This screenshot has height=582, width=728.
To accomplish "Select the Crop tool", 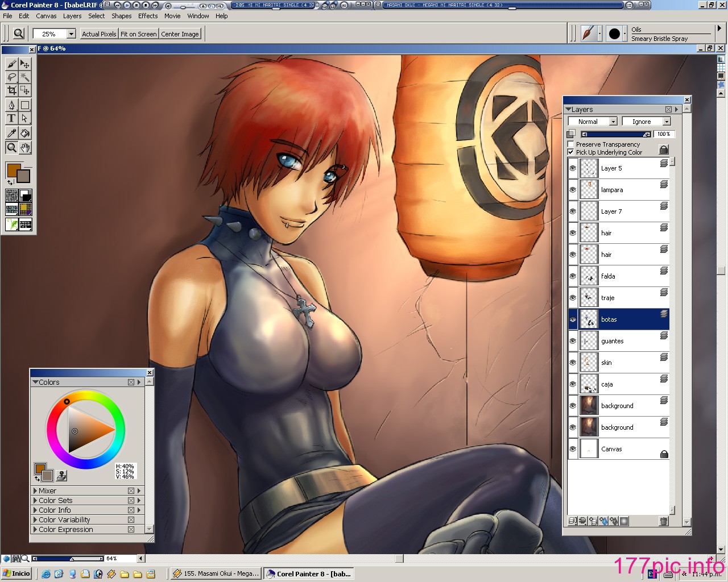I will coord(11,90).
